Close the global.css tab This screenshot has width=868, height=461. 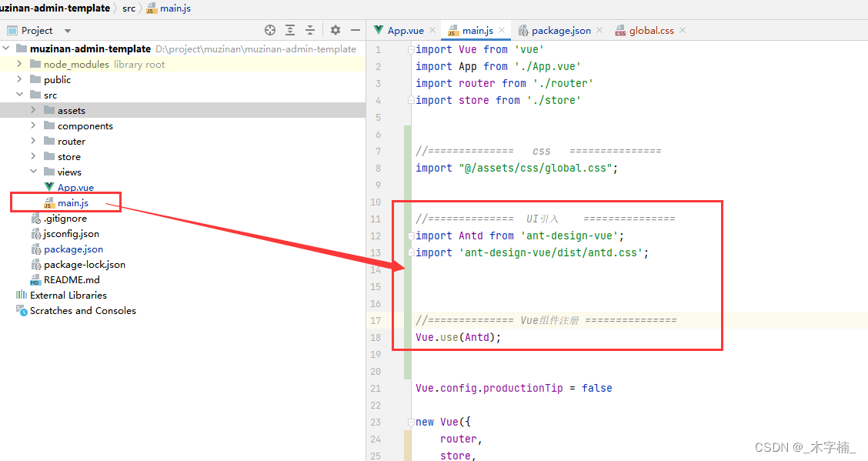click(x=683, y=31)
